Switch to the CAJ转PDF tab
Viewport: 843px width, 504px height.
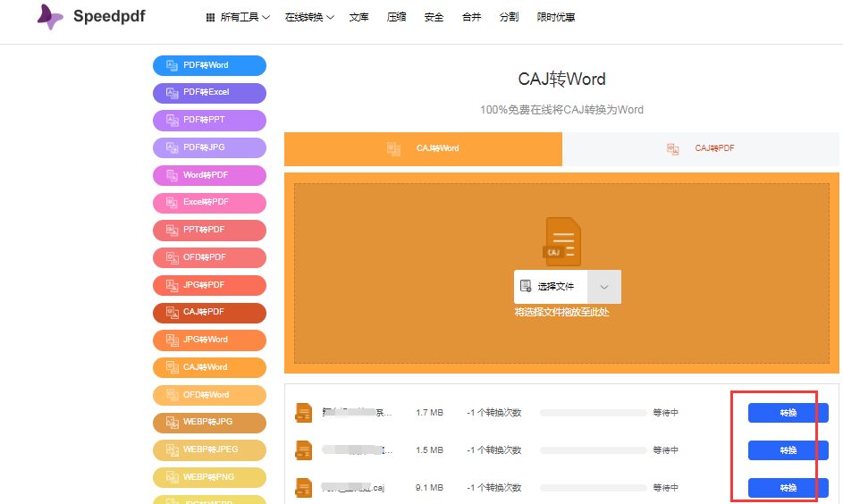(x=701, y=149)
